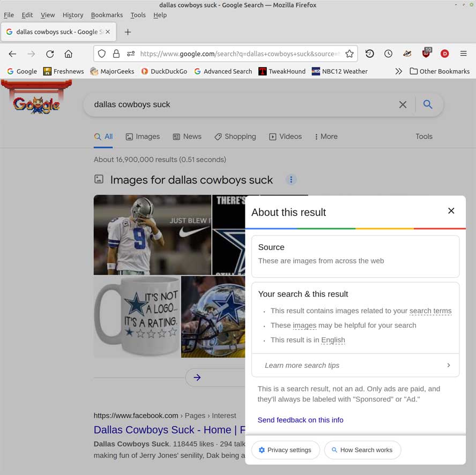This screenshot has height=475, width=476.
Task: Click the blue magnifier search button
Action: coord(428,104)
